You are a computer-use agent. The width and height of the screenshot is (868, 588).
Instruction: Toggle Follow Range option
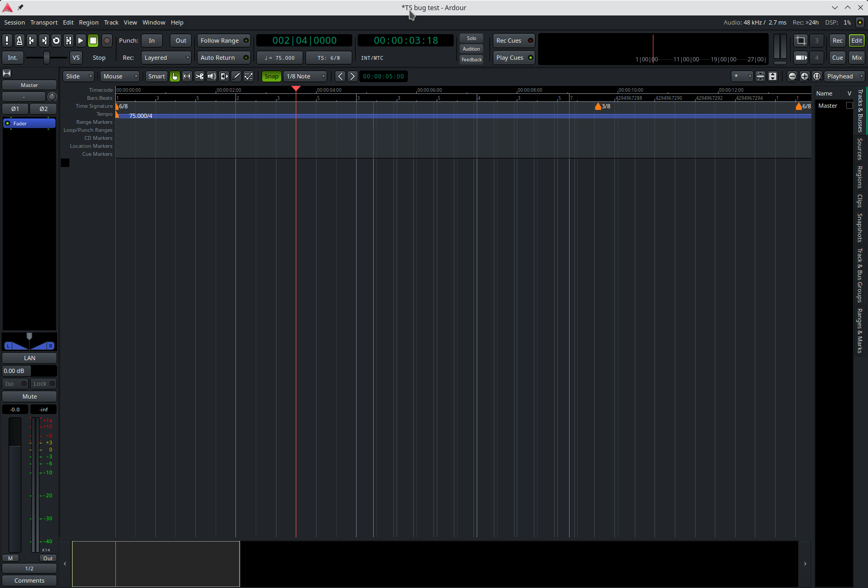click(x=224, y=41)
